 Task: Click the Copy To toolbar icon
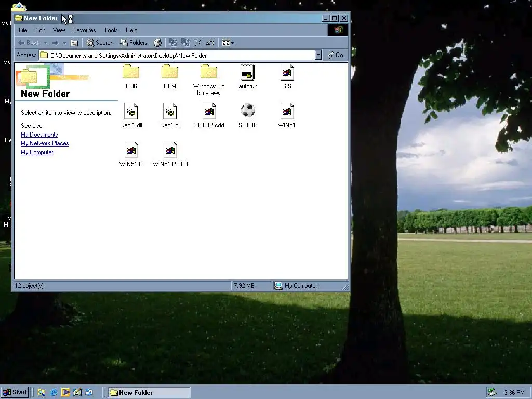tap(185, 43)
